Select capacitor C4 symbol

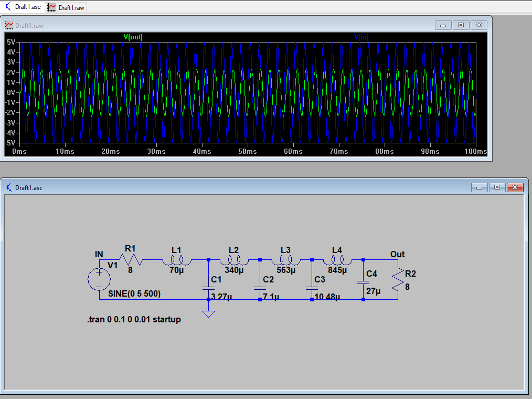pyautogui.click(x=363, y=282)
